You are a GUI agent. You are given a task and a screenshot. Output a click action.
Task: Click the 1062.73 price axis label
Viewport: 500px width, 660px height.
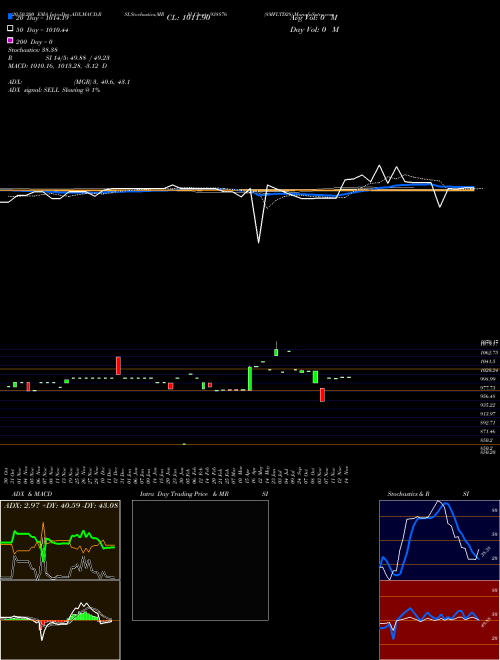coord(489,353)
